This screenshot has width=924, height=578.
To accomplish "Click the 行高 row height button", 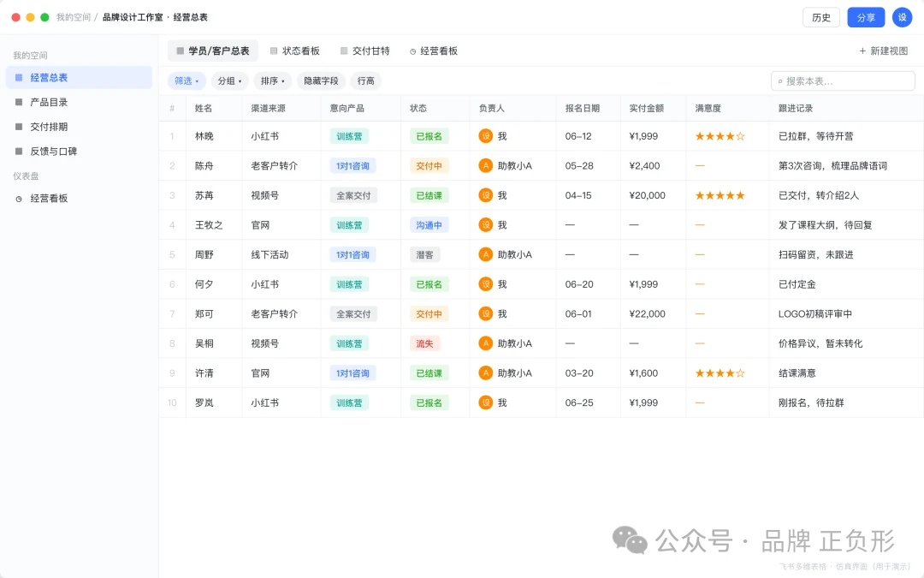I will click(x=365, y=80).
